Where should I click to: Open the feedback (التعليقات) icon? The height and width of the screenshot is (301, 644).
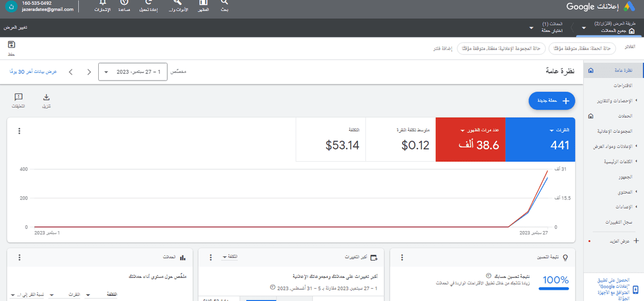pyautogui.click(x=18, y=97)
